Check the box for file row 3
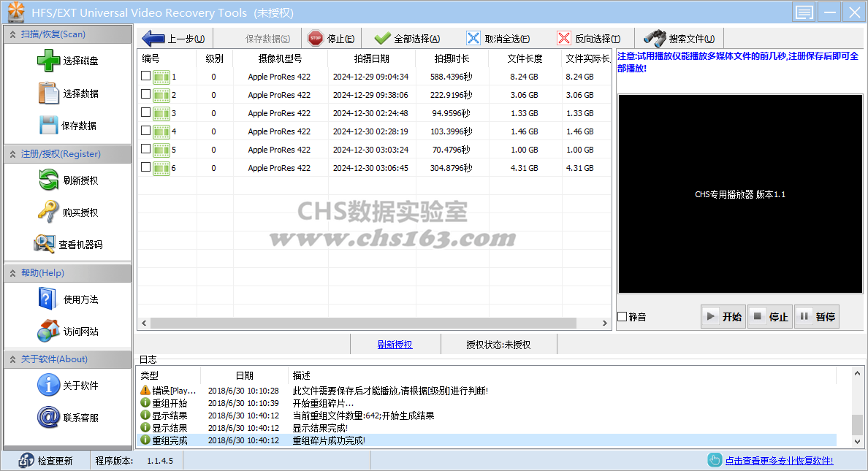Screen dimensions: 868x471 [x=145, y=112]
